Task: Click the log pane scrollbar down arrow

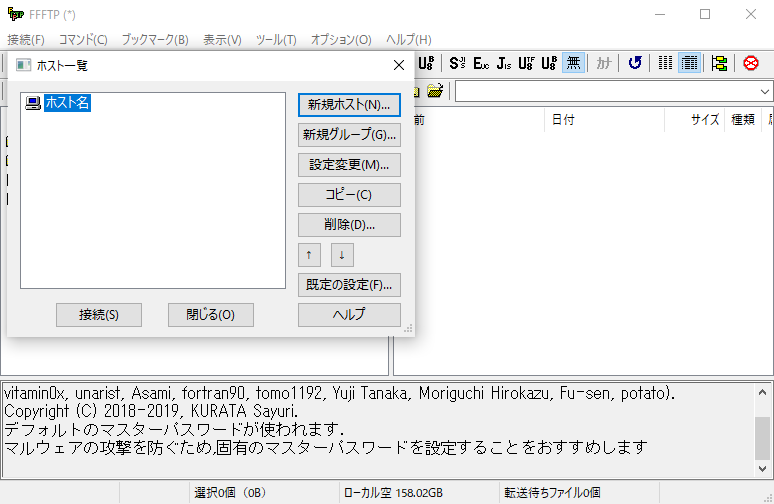Action: click(762, 468)
